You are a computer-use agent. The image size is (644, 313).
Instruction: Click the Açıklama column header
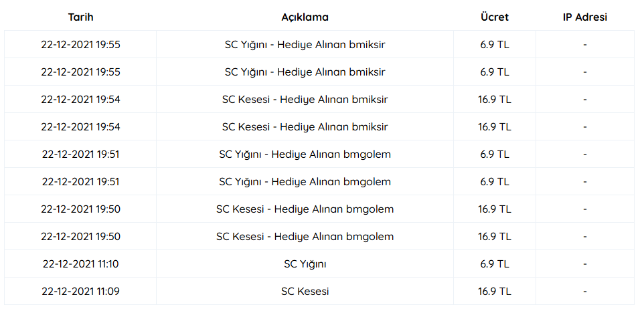305,17
